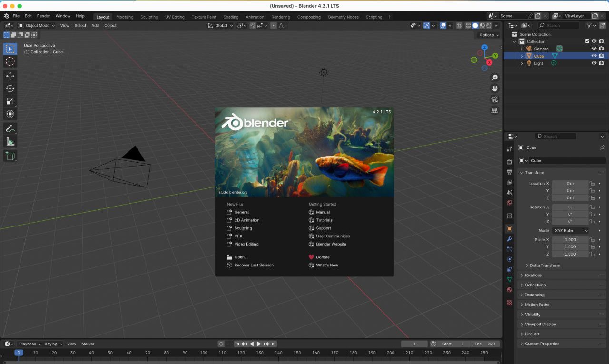Open the Render menu

[x=43, y=16]
